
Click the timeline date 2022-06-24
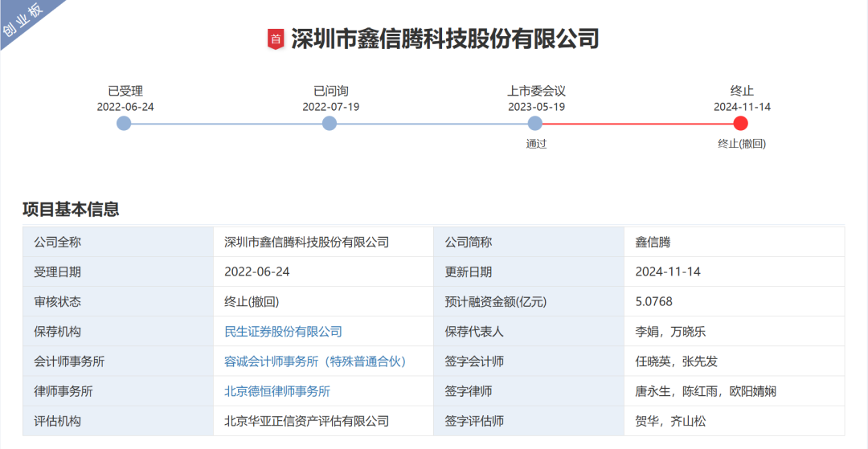click(125, 107)
